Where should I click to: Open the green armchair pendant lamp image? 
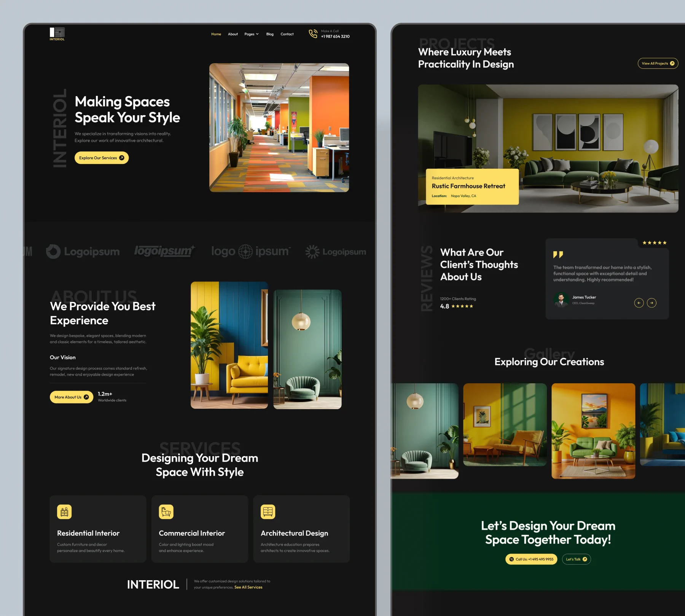click(307, 349)
